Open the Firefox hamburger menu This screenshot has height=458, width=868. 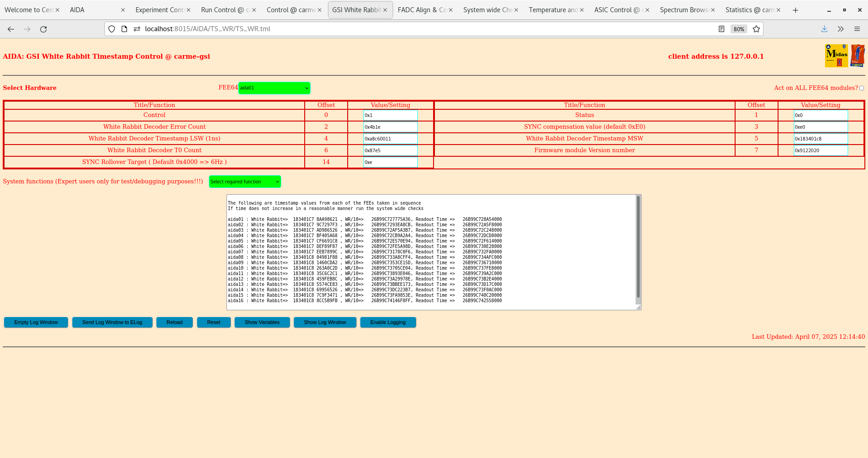click(x=857, y=29)
